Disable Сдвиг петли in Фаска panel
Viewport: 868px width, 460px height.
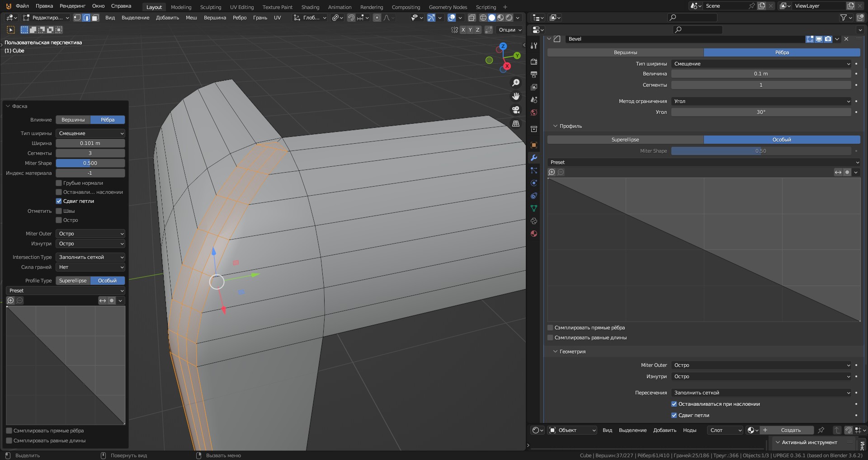click(59, 201)
